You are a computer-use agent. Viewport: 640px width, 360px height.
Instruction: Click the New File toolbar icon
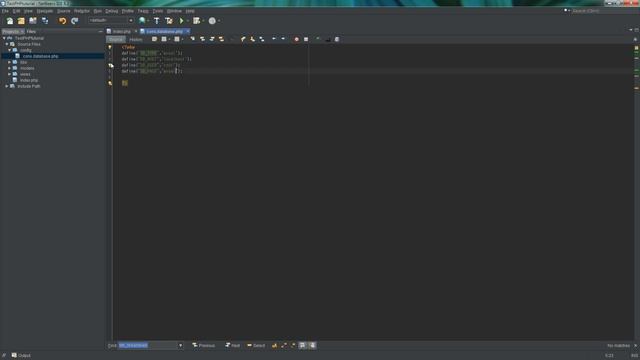click(x=9, y=21)
